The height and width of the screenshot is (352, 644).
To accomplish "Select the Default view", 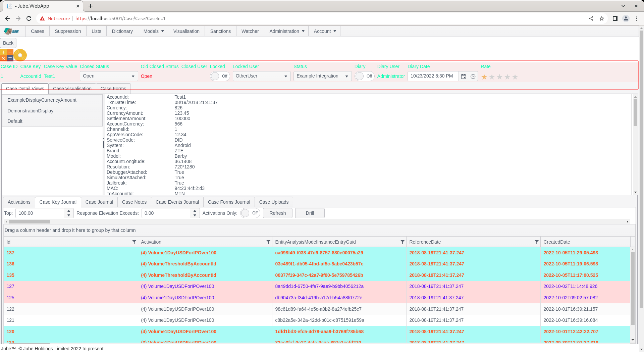I will coord(52,121).
